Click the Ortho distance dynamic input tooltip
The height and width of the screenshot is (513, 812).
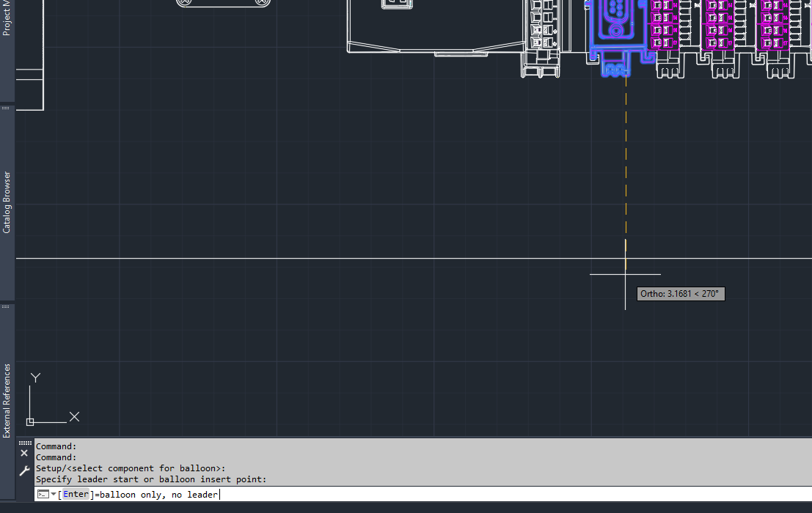(x=681, y=293)
